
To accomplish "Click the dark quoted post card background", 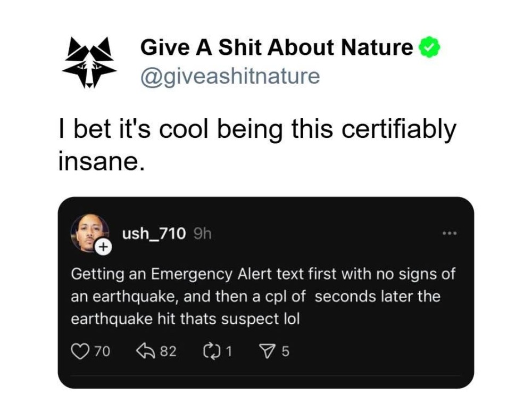I will (x=265, y=292).
